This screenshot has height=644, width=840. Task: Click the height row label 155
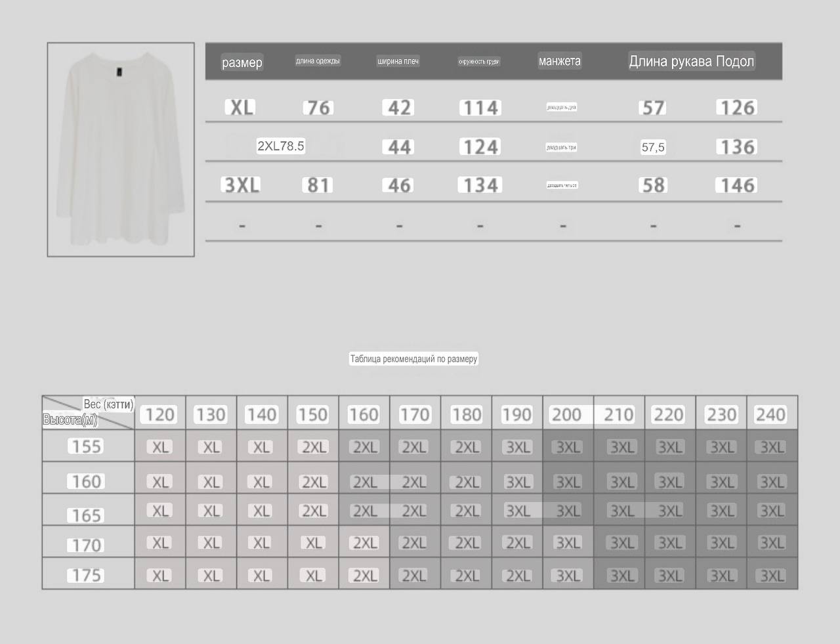point(87,446)
